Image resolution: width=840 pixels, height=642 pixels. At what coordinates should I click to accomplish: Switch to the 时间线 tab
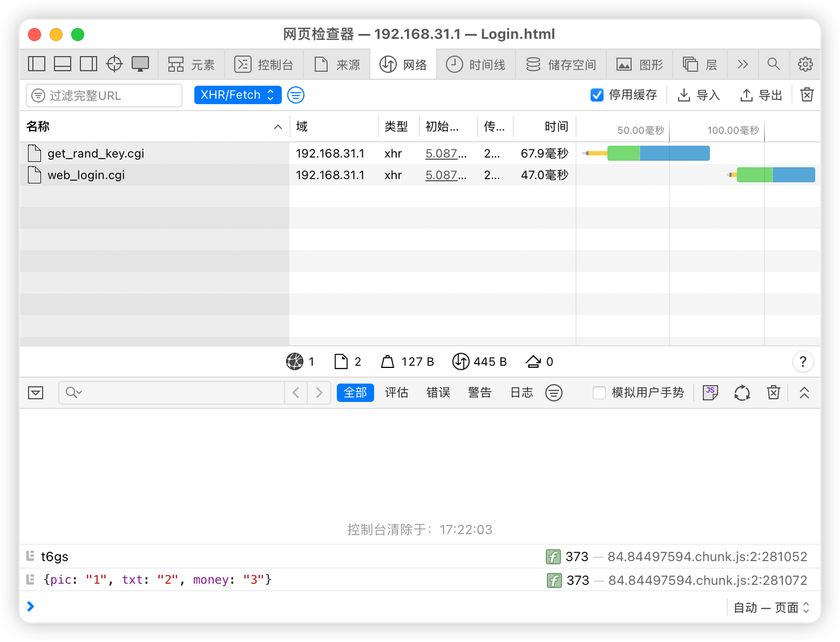(476, 64)
